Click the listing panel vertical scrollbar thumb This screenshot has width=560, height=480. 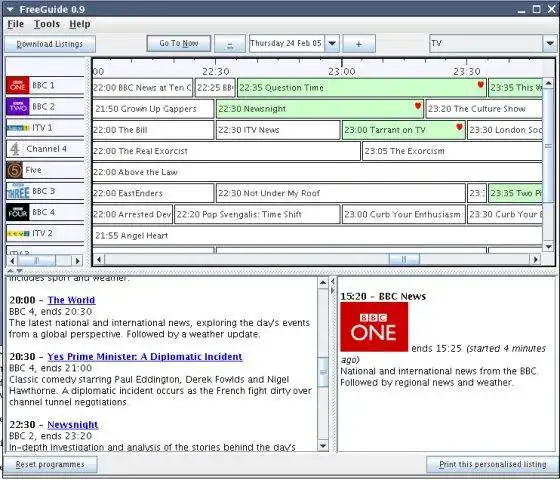pos(323,372)
